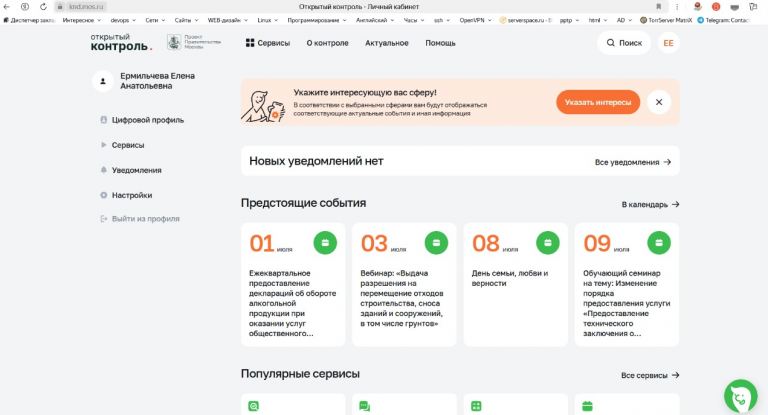Bookmark the page with the bookmark icon

pyautogui.click(x=658, y=7)
